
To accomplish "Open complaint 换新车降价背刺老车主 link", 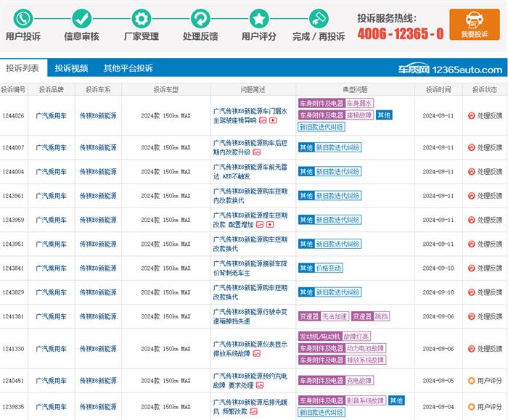I will [250, 268].
